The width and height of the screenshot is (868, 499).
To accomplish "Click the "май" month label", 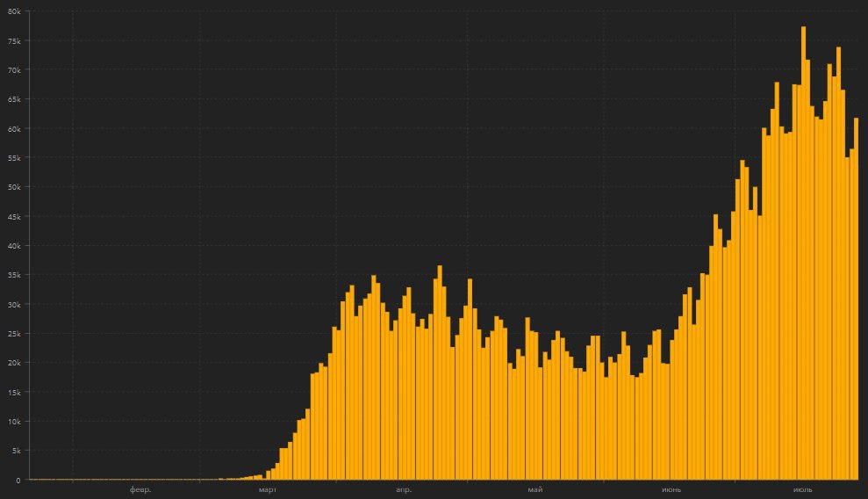I will click(535, 489).
